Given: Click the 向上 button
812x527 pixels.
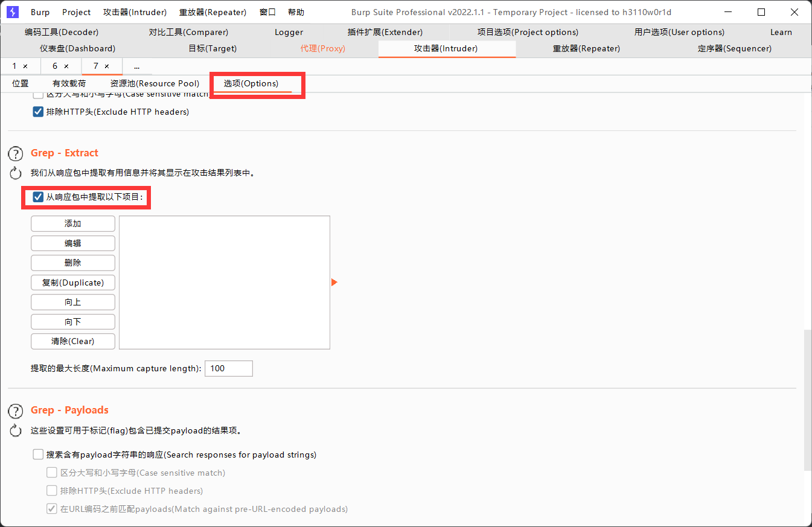Looking at the screenshot, I should pyautogui.click(x=73, y=302).
